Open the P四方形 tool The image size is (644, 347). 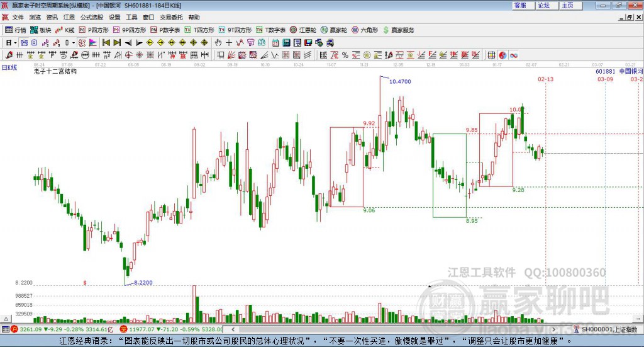click(x=94, y=30)
